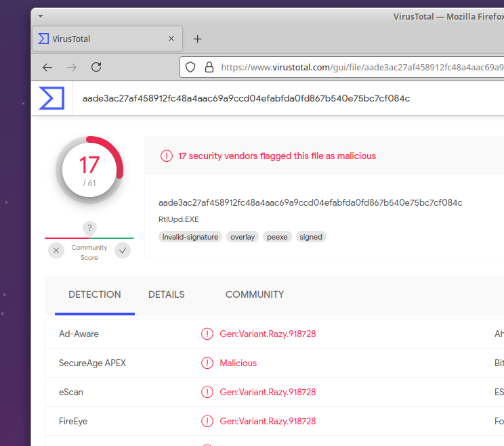Click the forward navigation arrow

pos(72,68)
